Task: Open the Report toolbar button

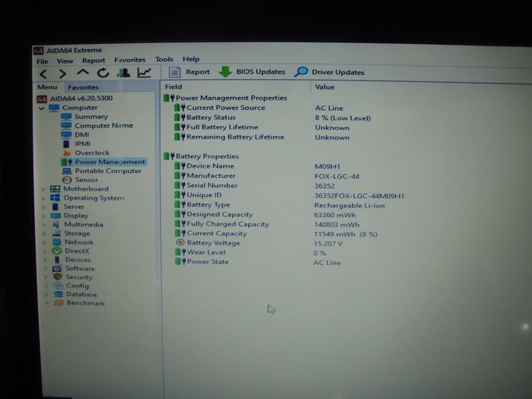Action: click(x=189, y=72)
